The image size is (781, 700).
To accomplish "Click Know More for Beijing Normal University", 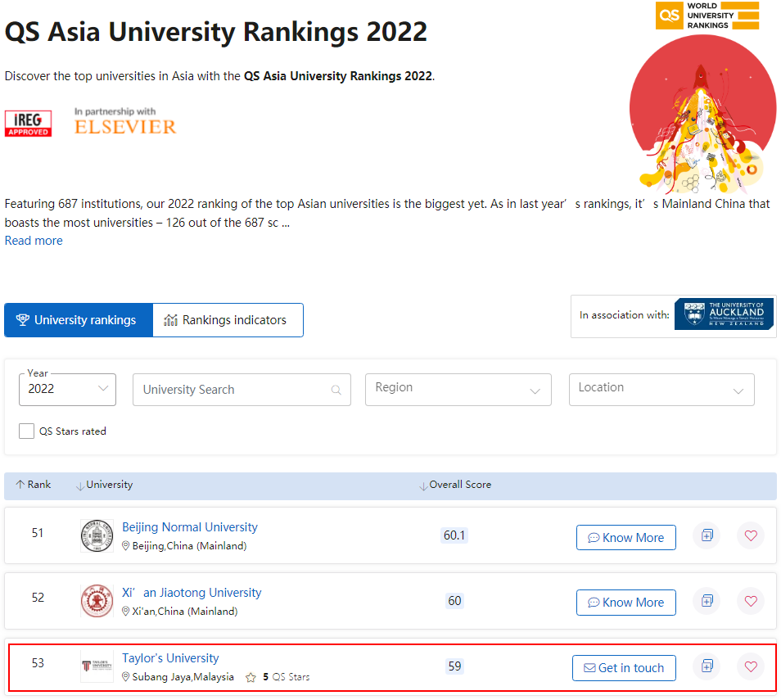I will (x=626, y=538).
